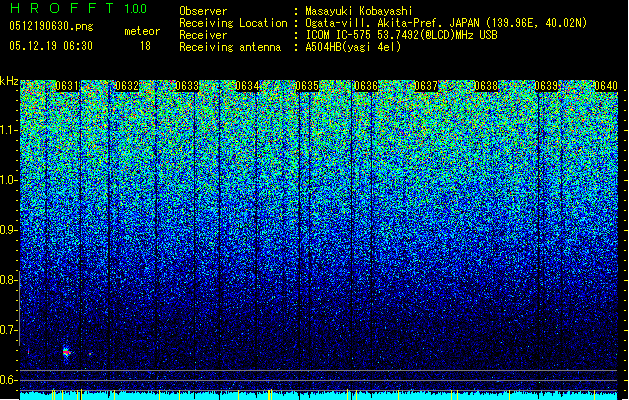
Task: Click the Receiving antenna label
Action: (230, 47)
